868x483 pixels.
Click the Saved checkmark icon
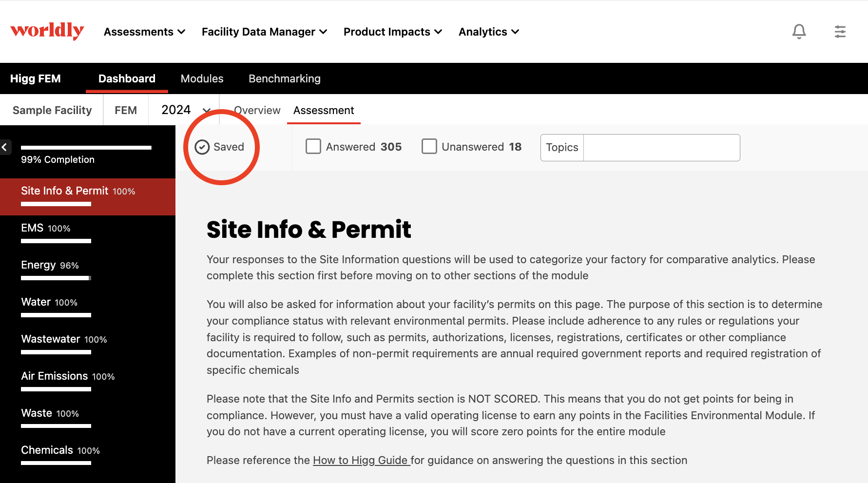pos(202,147)
